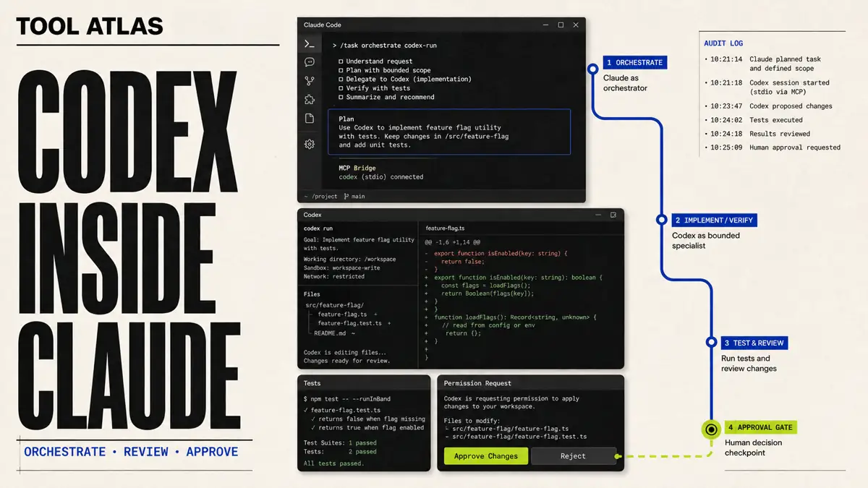Select README.md in the Codex Files tree

click(331, 333)
